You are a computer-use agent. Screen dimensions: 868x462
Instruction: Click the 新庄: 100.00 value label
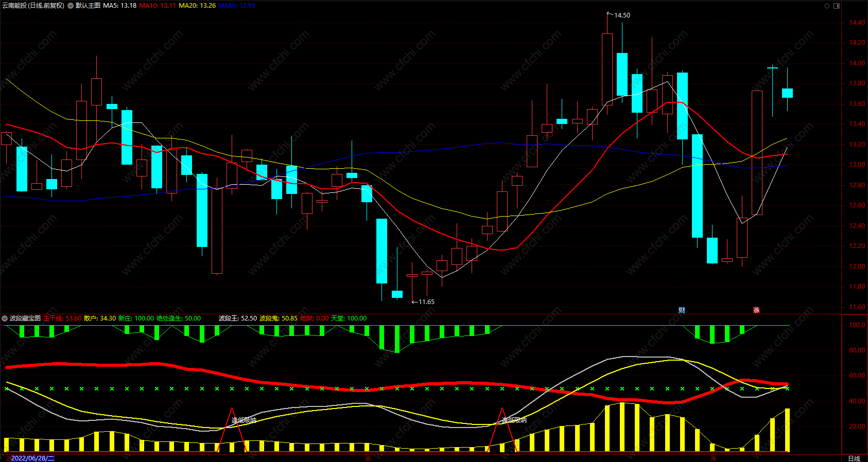(x=136, y=318)
